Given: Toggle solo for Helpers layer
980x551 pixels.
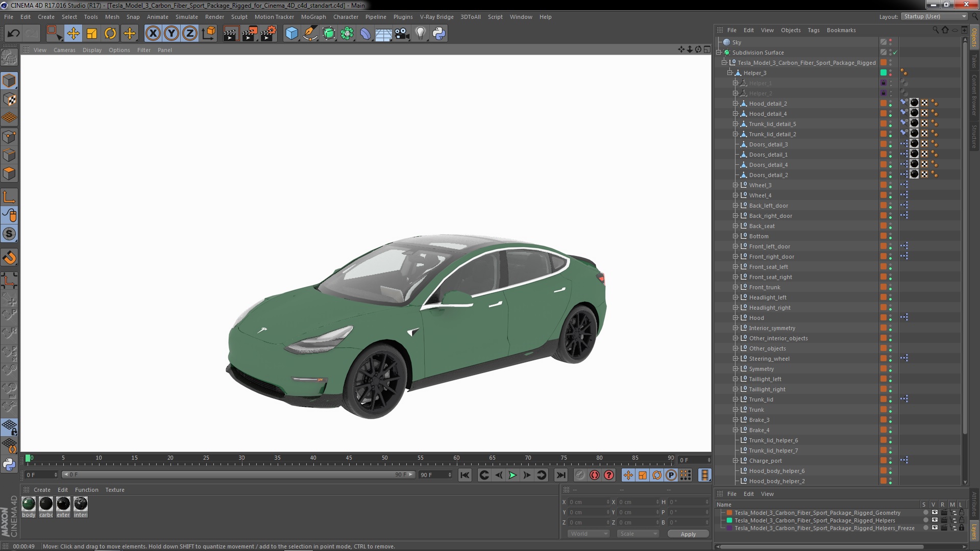Looking at the screenshot, I should tap(926, 520).
